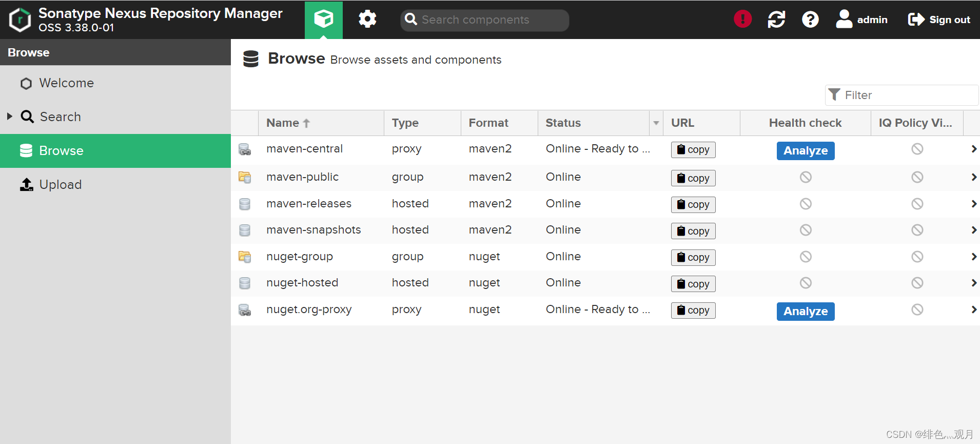Viewport: 980px width, 444px height.
Task: Sort by the Type column header
Action: (x=422, y=123)
